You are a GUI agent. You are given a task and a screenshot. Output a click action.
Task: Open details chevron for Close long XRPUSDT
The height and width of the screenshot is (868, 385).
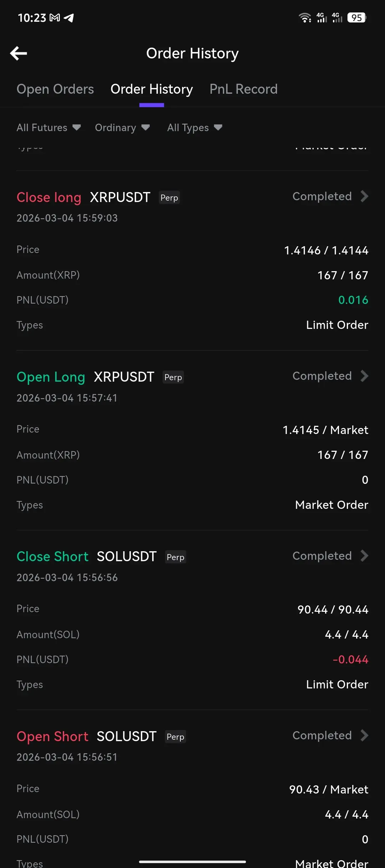point(364,196)
